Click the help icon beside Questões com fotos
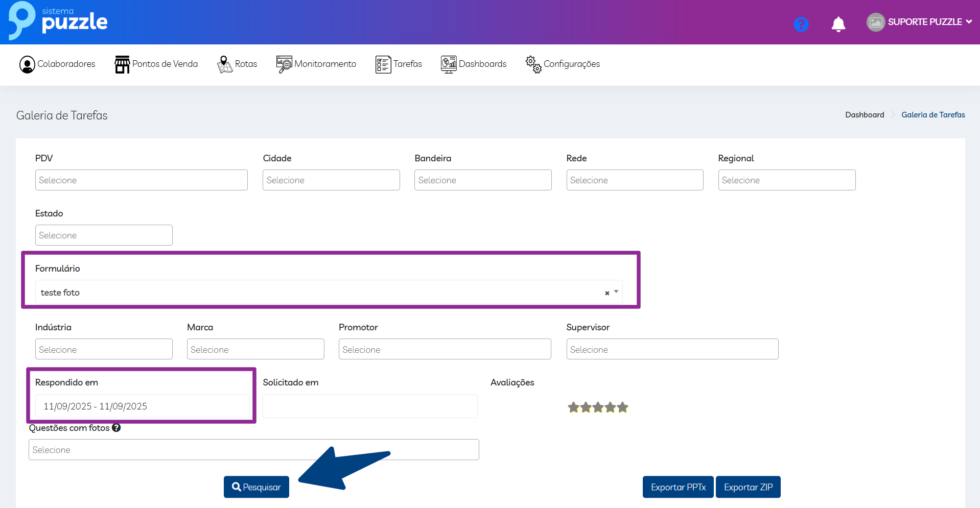This screenshot has width=980, height=508. (116, 428)
